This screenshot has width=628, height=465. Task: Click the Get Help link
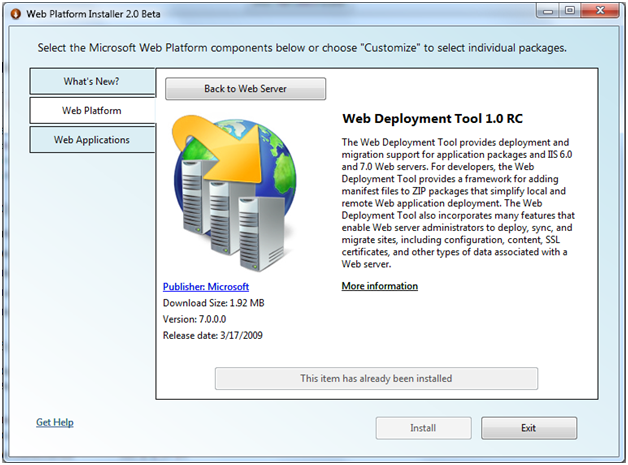pyautogui.click(x=55, y=422)
